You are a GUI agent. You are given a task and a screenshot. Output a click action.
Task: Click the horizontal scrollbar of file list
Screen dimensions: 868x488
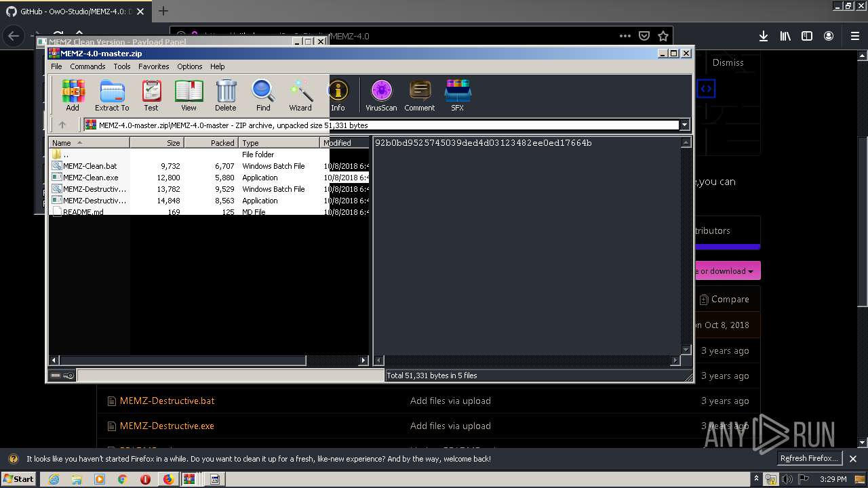(x=183, y=361)
